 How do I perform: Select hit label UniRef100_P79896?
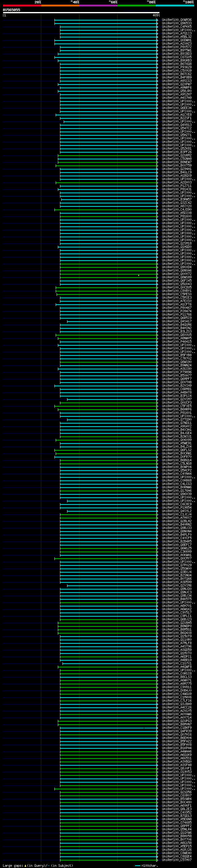[177, 372]
